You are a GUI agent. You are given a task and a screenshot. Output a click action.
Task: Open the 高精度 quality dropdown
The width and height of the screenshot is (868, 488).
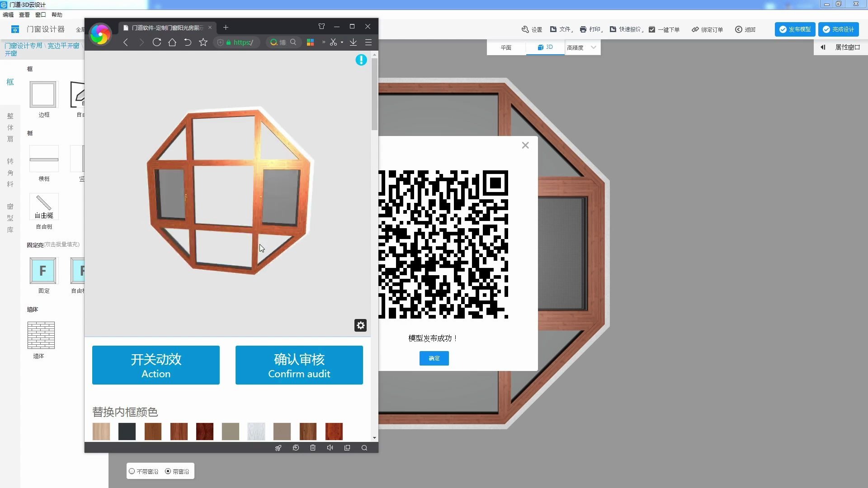(x=582, y=47)
